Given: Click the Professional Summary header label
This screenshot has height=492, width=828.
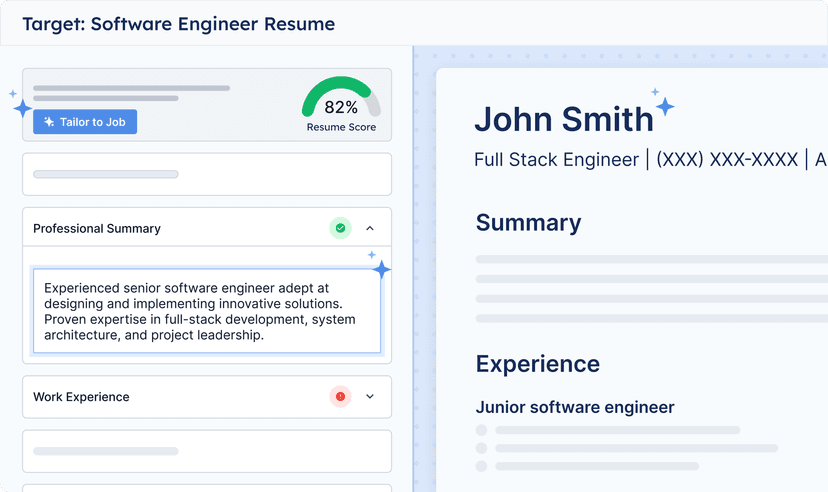Looking at the screenshot, I should (x=97, y=229).
